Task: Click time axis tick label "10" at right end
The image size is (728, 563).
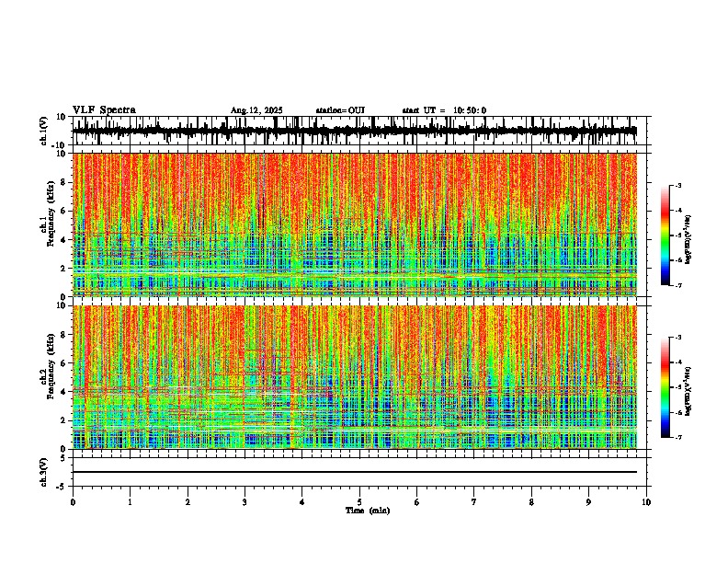Action: tap(646, 502)
